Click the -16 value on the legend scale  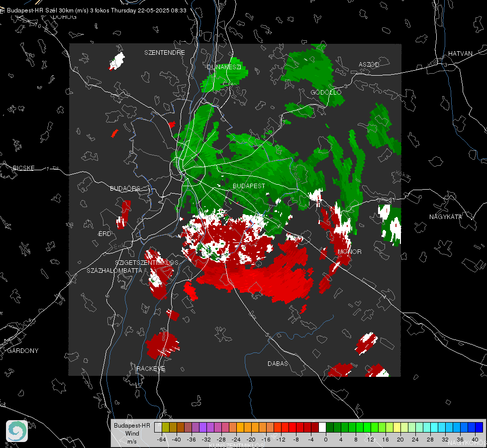pos(266,440)
